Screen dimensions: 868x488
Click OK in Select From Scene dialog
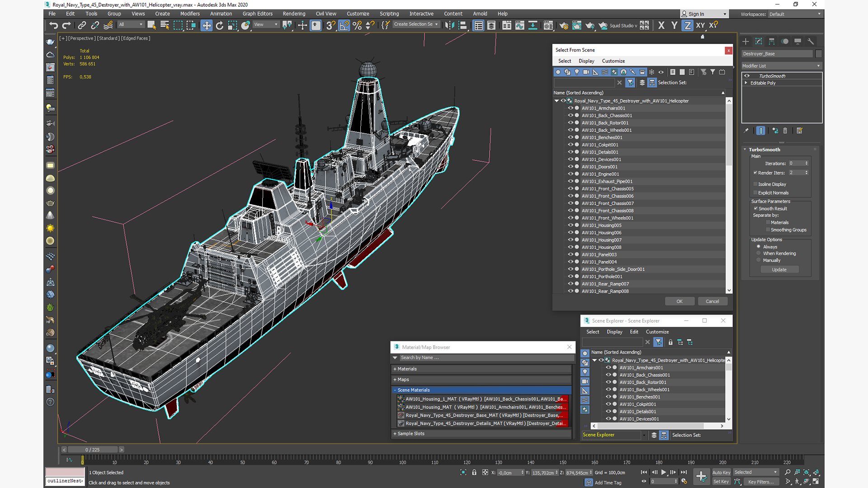679,301
